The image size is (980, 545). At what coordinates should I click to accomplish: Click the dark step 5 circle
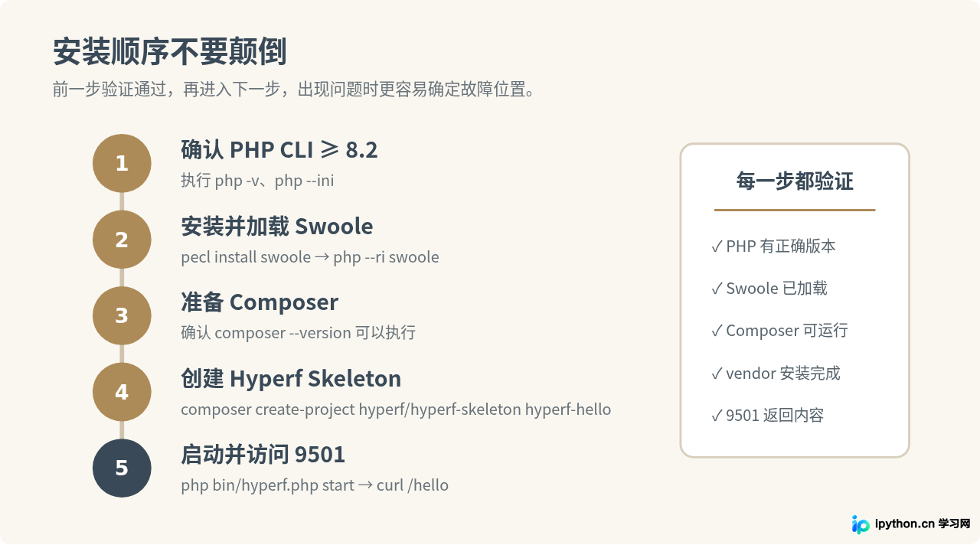tap(122, 468)
